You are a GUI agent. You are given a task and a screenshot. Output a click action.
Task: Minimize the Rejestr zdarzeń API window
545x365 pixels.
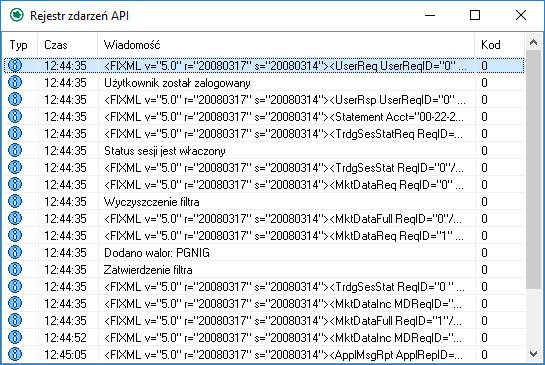(430, 15)
